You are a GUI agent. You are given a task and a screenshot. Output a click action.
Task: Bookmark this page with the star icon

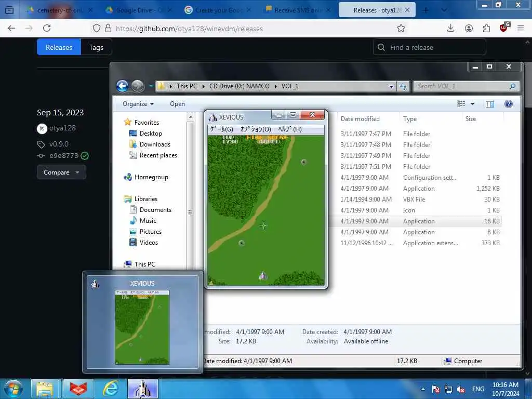tap(401, 29)
